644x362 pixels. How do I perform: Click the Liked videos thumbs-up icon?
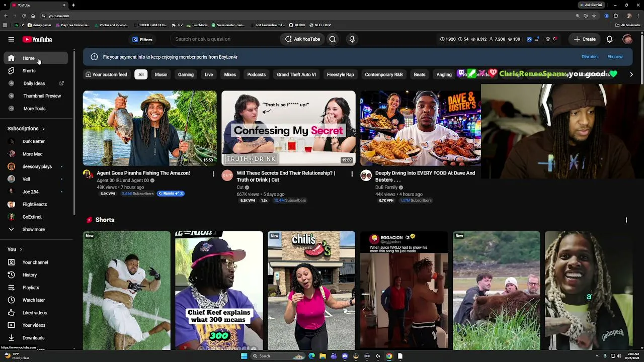click(11, 313)
